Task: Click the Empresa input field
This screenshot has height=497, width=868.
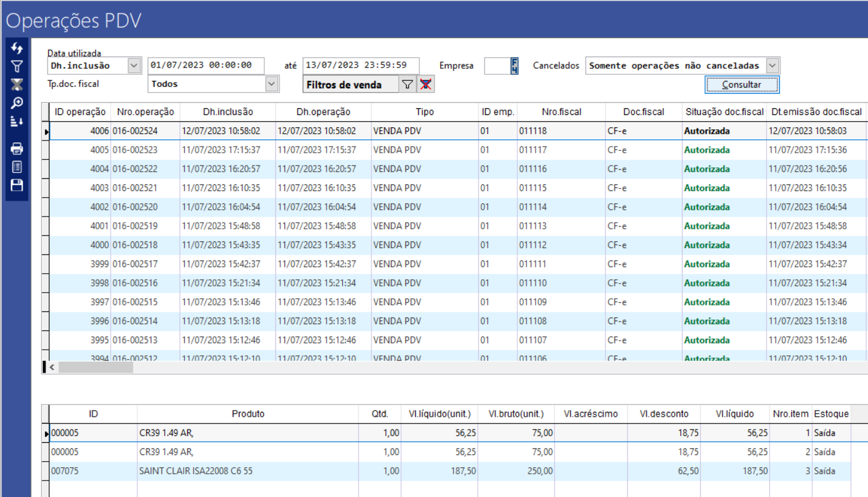Action: 497,66
